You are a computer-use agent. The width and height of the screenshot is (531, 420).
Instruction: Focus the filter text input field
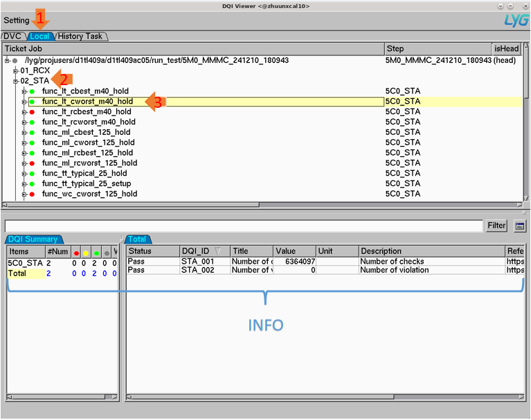click(244, 226)
